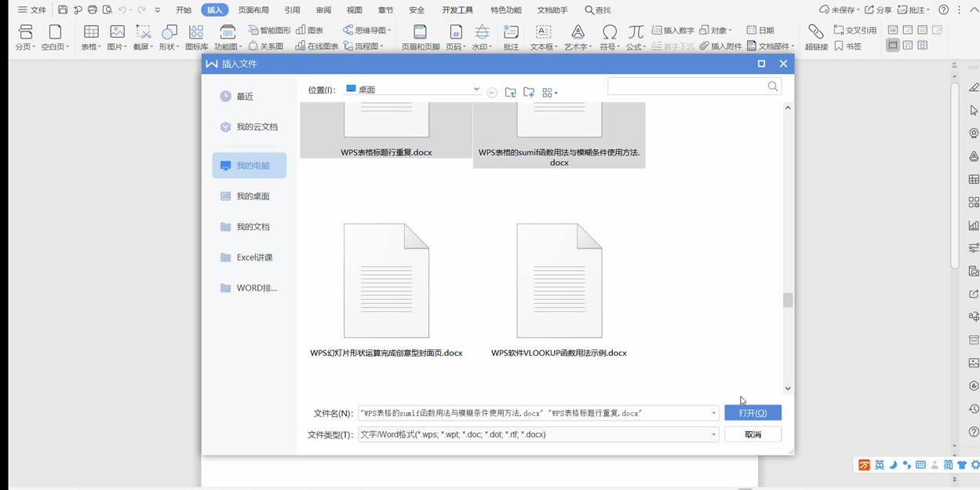This screenshot has height=490, width=980.
Task: Click the back arrow in dialog toolbar
Action: click(492, 93)
